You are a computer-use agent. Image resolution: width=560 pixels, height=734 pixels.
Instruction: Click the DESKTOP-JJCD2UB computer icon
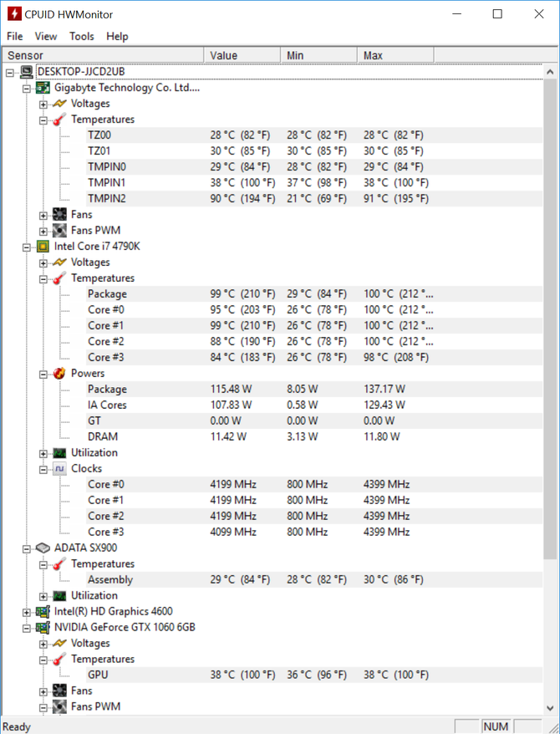click(27, 72)
